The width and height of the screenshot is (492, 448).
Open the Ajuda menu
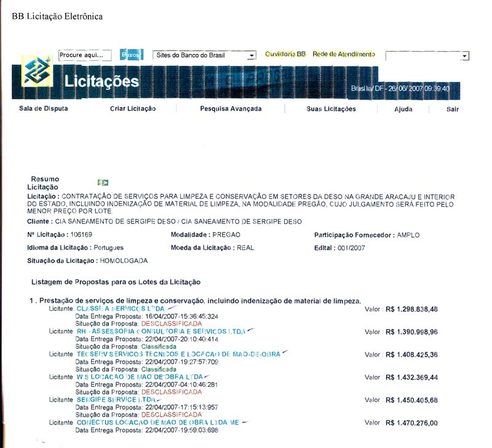click(403, 110)
